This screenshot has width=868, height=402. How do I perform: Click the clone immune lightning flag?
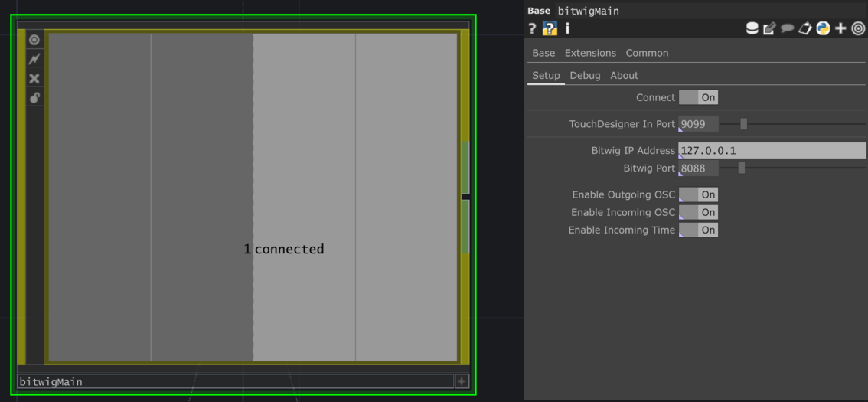[34, 59]
